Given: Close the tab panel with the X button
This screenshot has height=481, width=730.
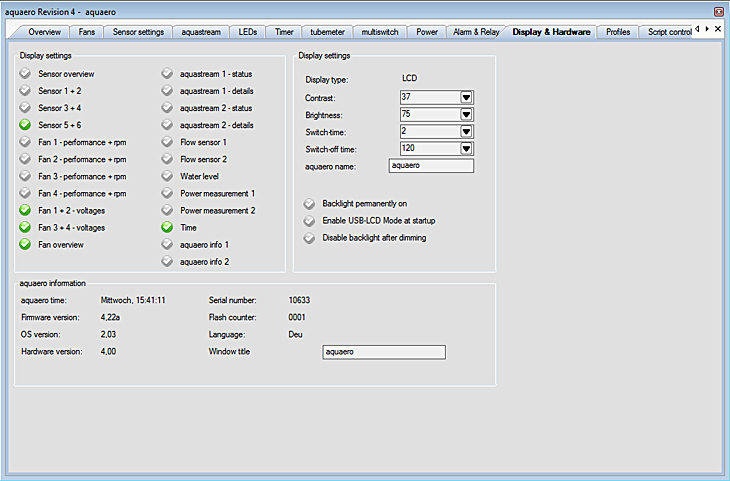Looking at the screenshot, I should pos(717,29).
